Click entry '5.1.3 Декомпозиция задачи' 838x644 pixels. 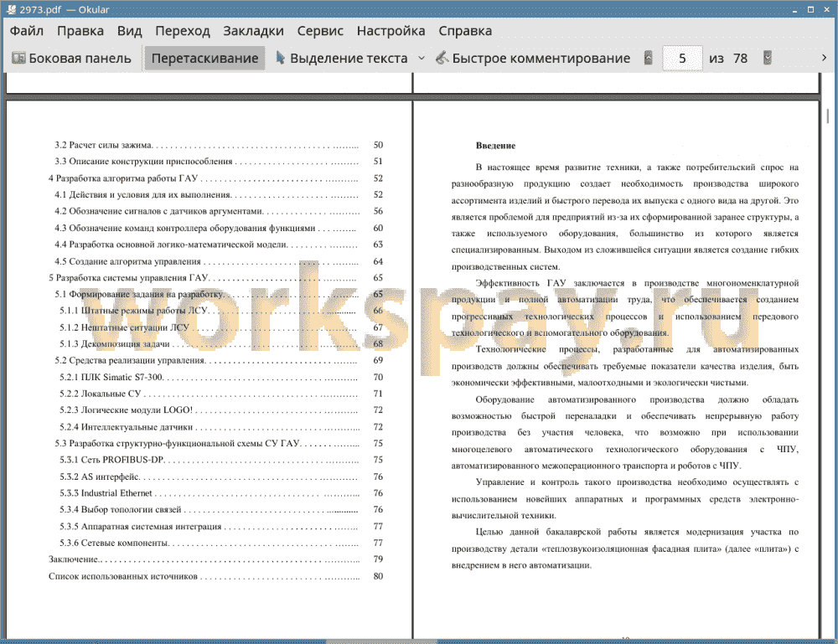[x=114, y=344]
